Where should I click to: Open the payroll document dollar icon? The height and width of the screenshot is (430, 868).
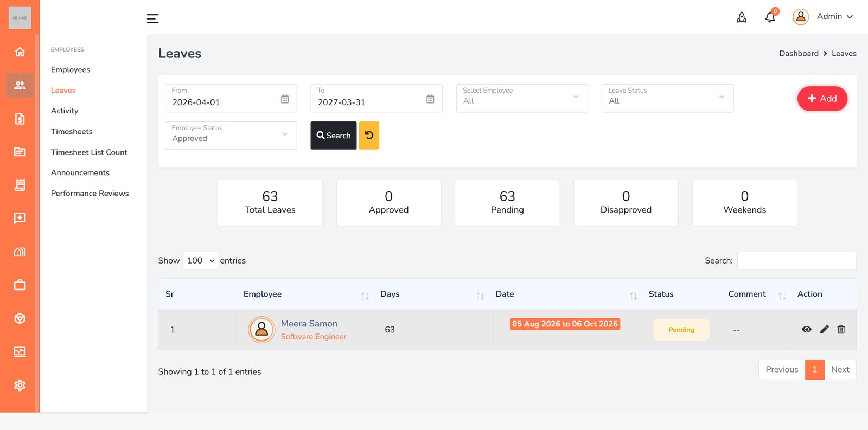[x=20, y=119]
